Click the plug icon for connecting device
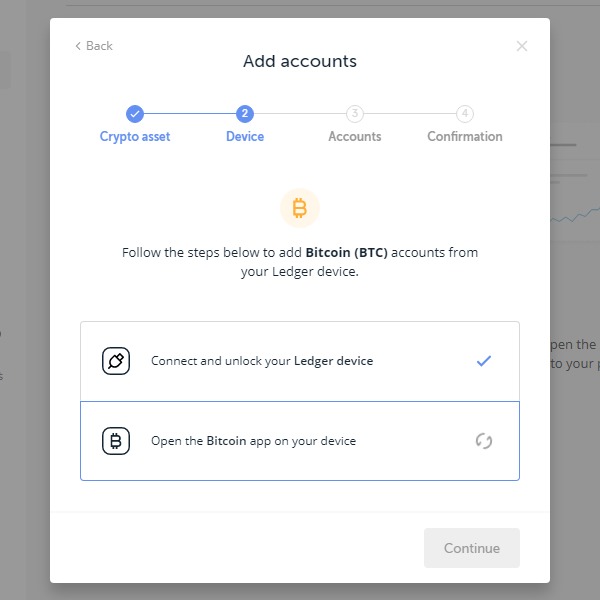Screen dimensions: 600x600 coord(116,361)
